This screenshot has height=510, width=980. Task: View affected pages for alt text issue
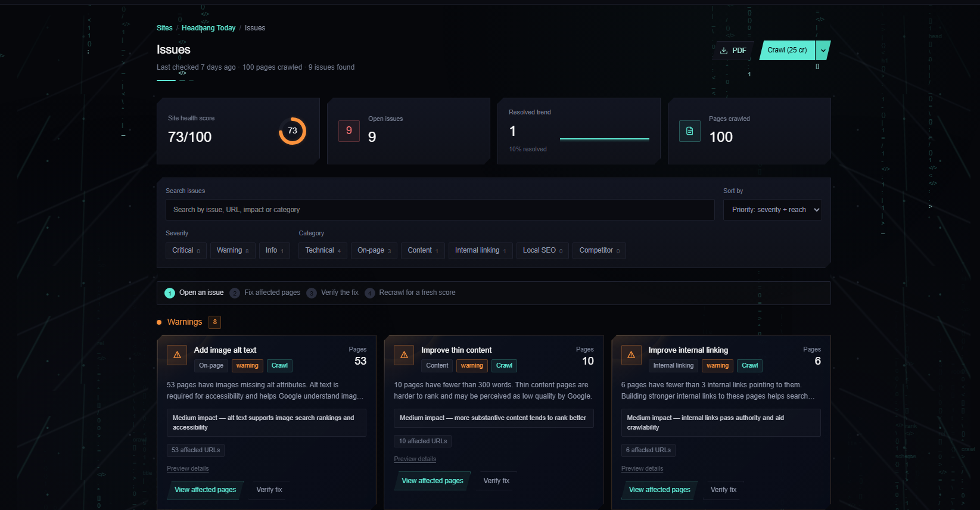206,490
